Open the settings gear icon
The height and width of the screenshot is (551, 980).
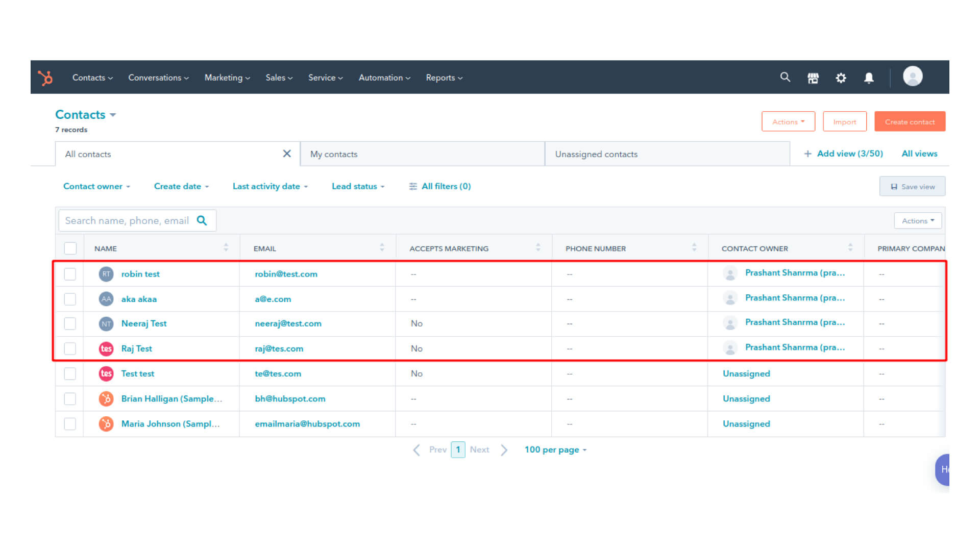click(841, 78)
